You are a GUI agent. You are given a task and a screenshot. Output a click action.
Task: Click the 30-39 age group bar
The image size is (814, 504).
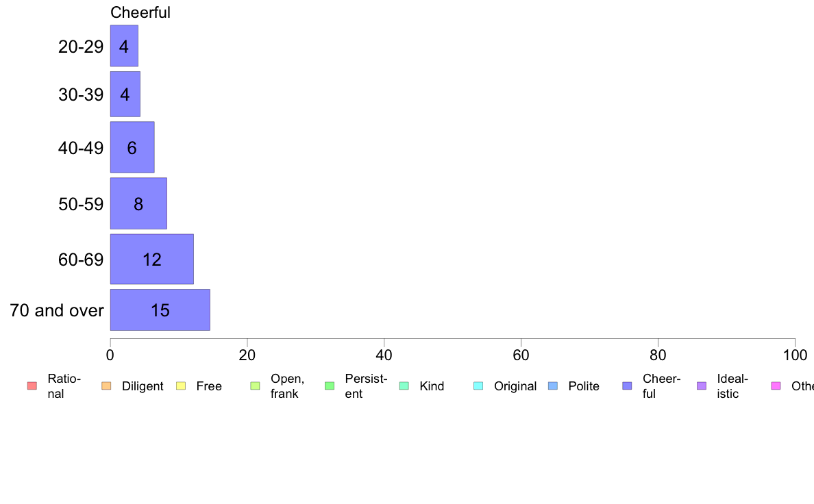click(125, 94)
